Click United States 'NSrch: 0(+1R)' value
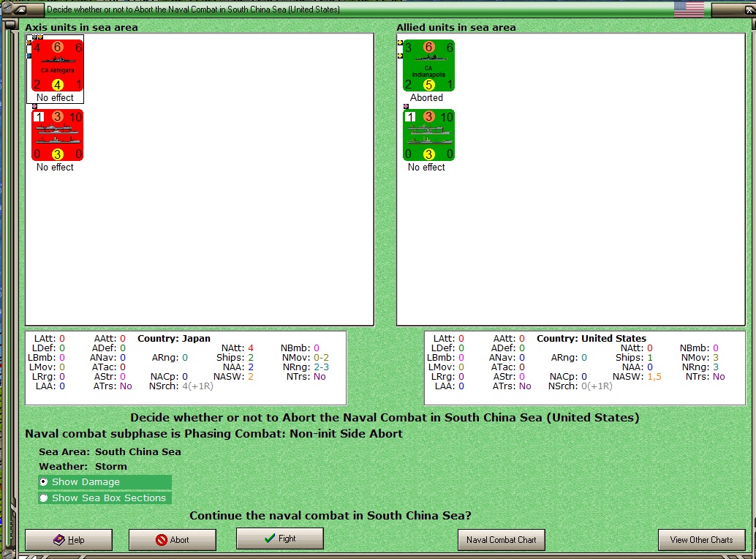Viewport: 756px width, 559px height. click(x=581, y=386)
